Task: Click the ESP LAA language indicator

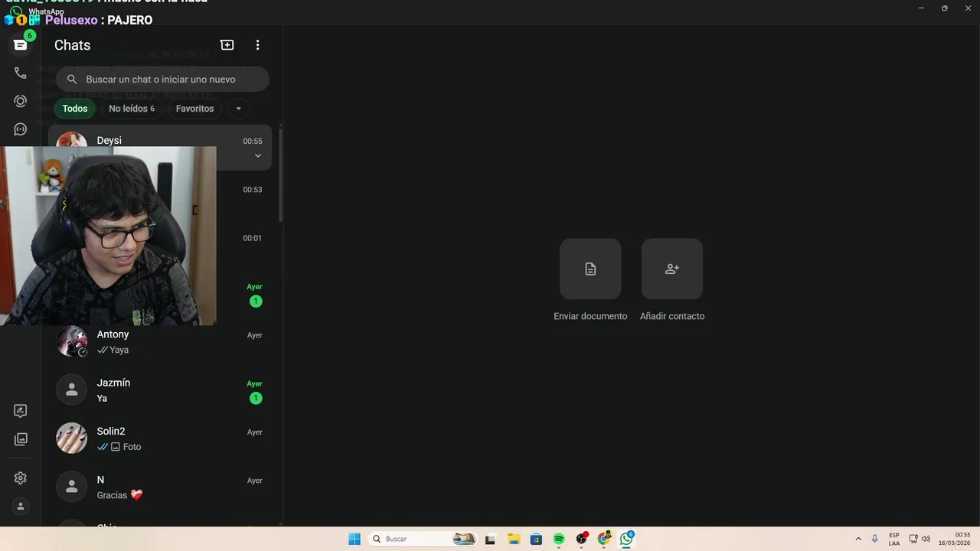Action: (x=894, y=539)
